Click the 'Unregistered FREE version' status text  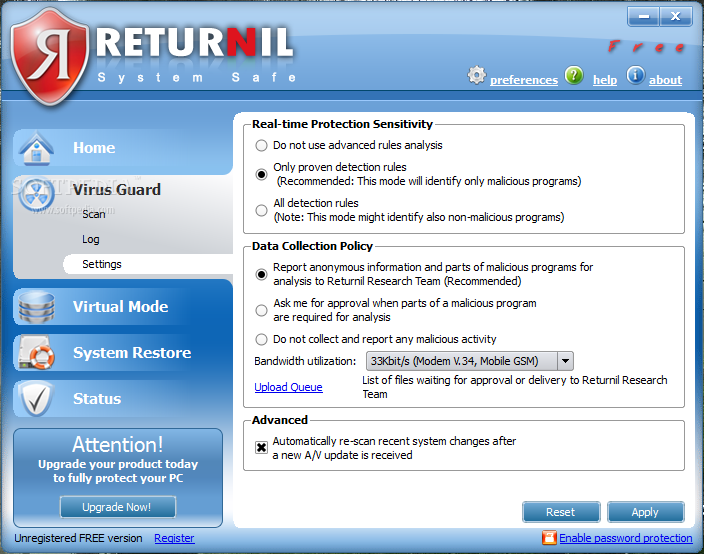[78, 538]
